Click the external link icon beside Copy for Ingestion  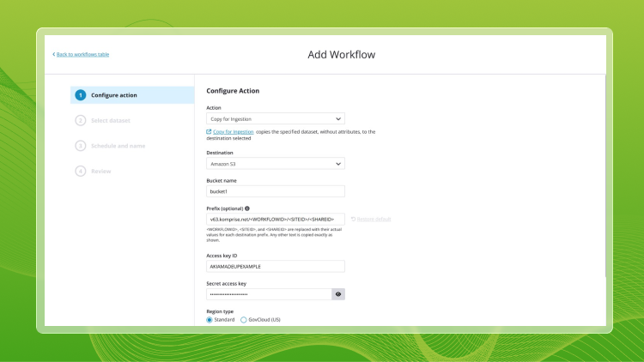(x=210, y=132)
